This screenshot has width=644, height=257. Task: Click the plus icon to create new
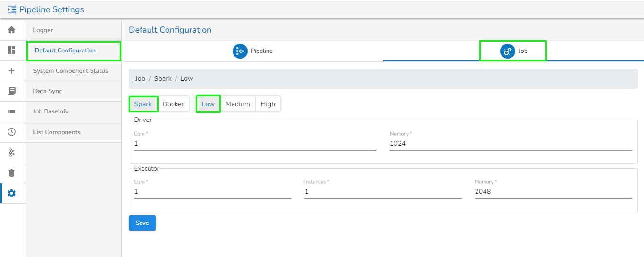12,71
